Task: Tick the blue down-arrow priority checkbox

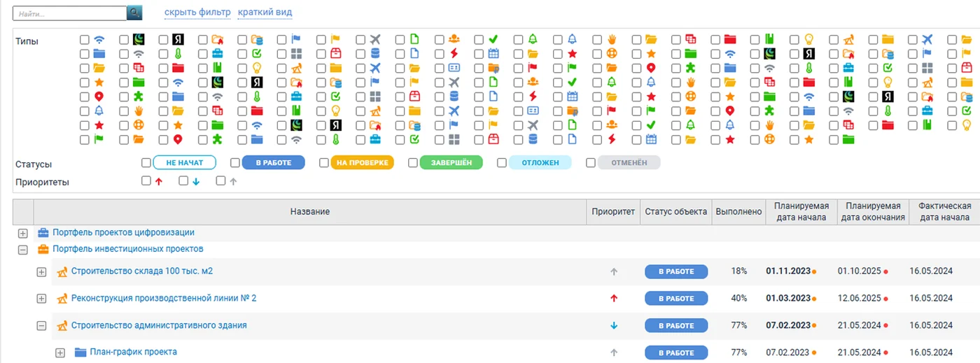Action: pos(183,180)
